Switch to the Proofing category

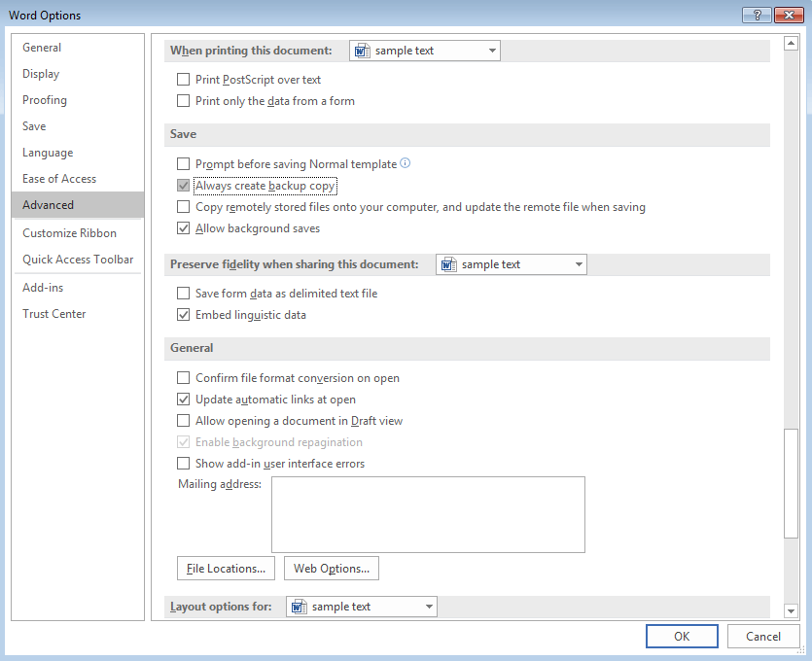[x=45, y=100]
